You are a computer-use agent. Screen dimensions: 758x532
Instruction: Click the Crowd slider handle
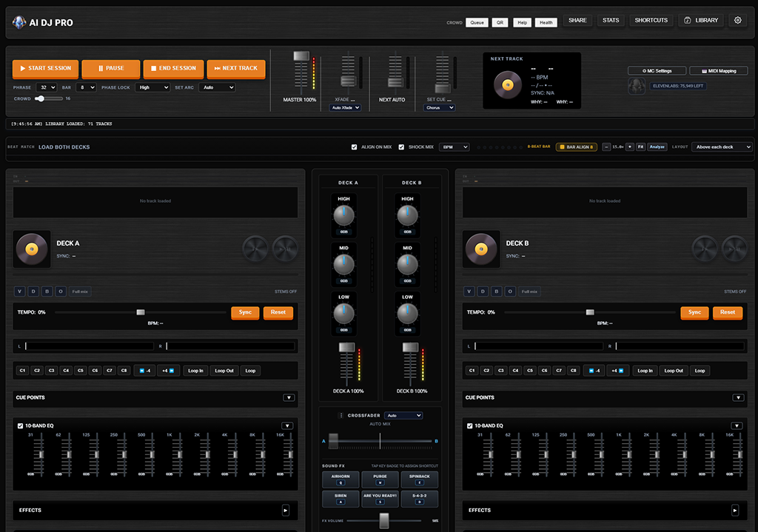click(41, 98)
